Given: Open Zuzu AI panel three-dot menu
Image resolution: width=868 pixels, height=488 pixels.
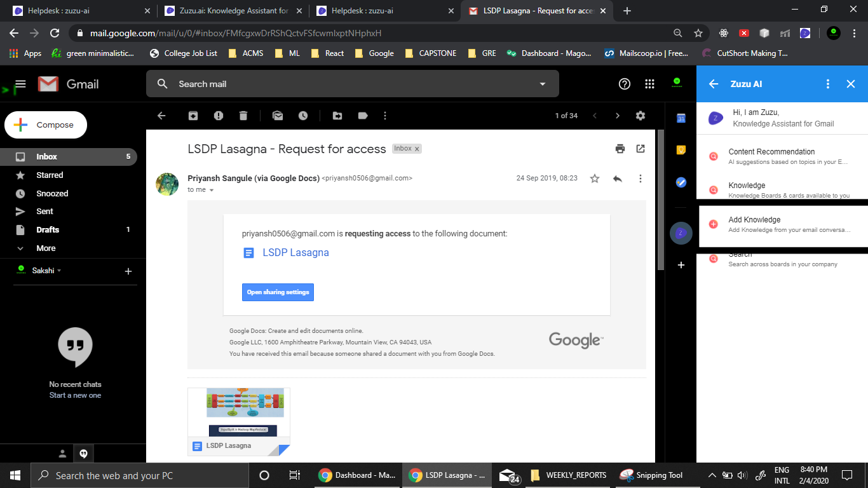Looking at the screenshot, I should click(827, 84).
